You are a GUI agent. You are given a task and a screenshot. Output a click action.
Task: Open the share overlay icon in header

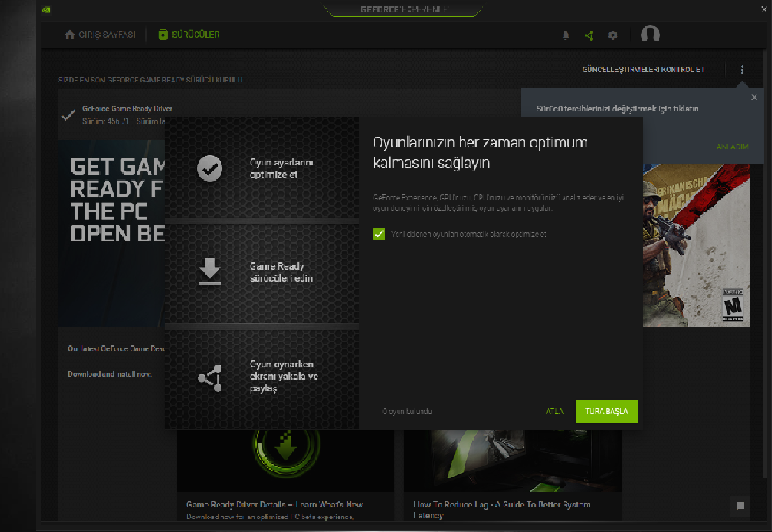589,35
